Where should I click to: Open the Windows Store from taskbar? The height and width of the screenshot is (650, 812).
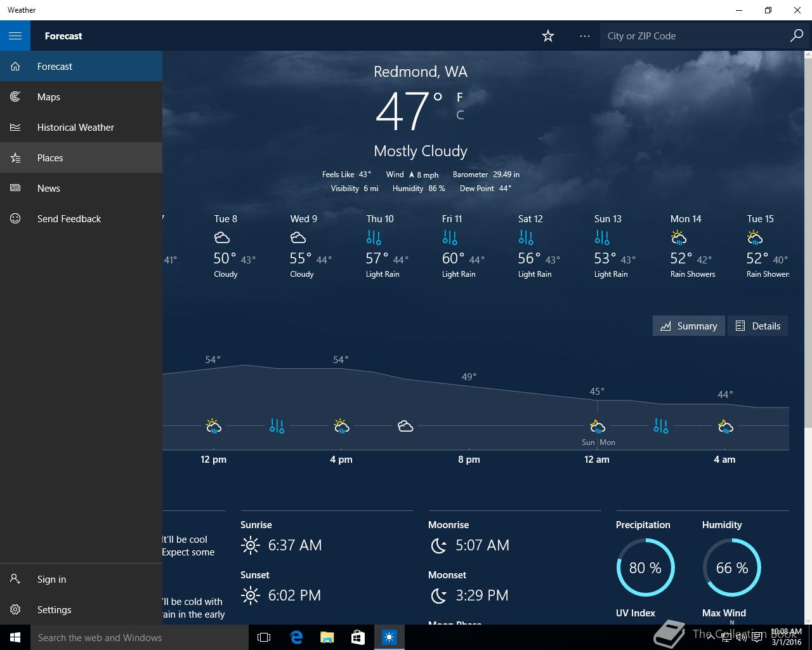point(358,637)
